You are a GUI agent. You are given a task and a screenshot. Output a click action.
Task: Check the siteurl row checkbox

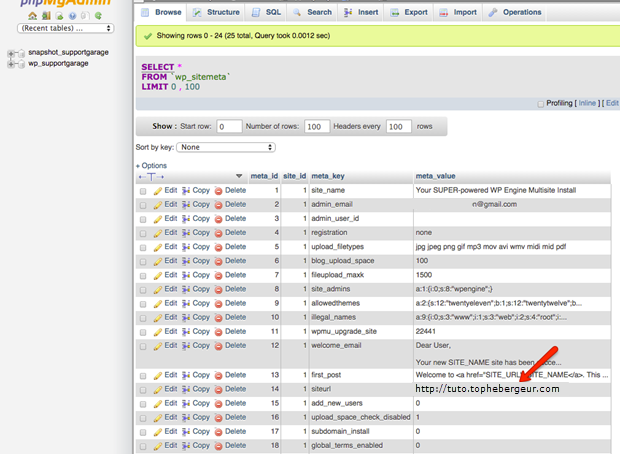(x=143, y=390)
